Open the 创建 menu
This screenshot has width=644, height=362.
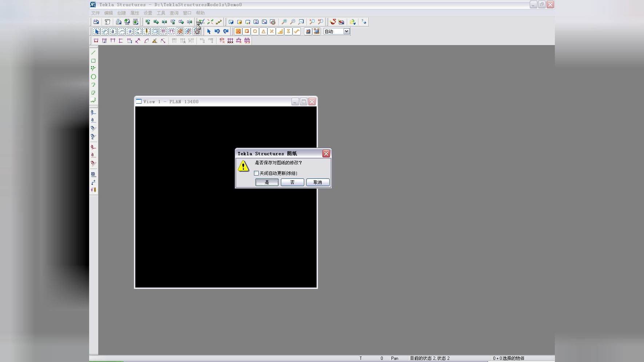122,13
